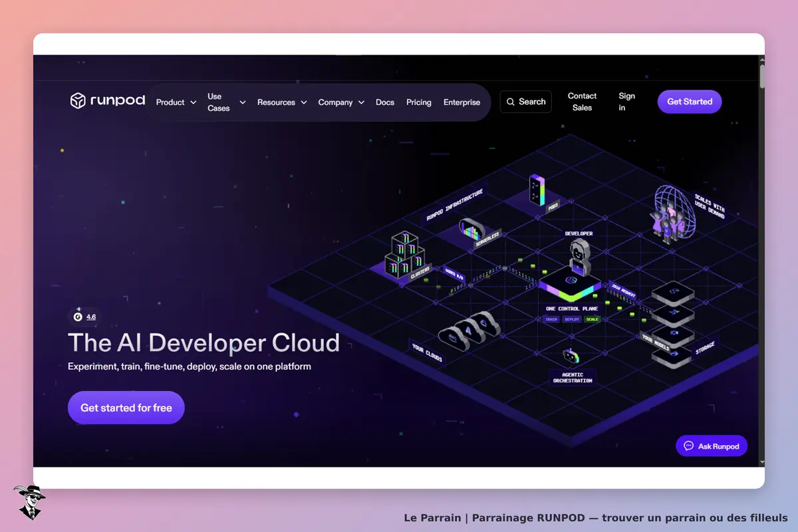The height and width of the screenshot is (532, 798).
Task: Click the Clusters cubes icon in diagram
Action: (404, 255)
